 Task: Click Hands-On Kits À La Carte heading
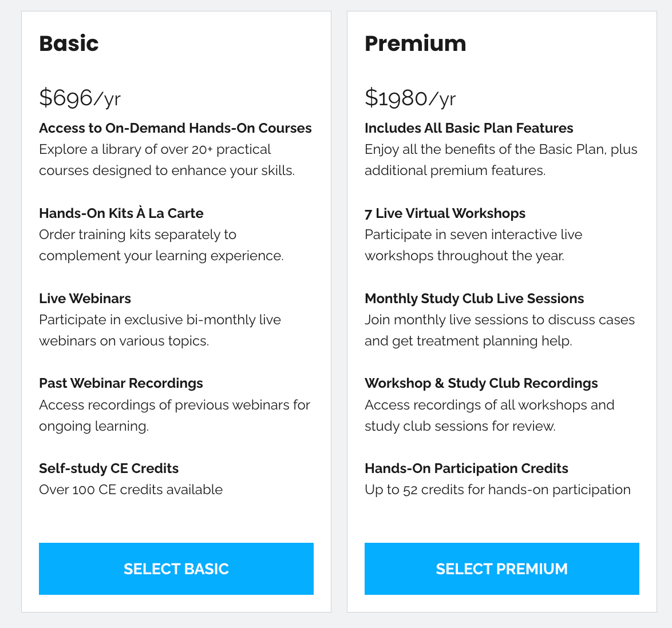coord(121,213)
